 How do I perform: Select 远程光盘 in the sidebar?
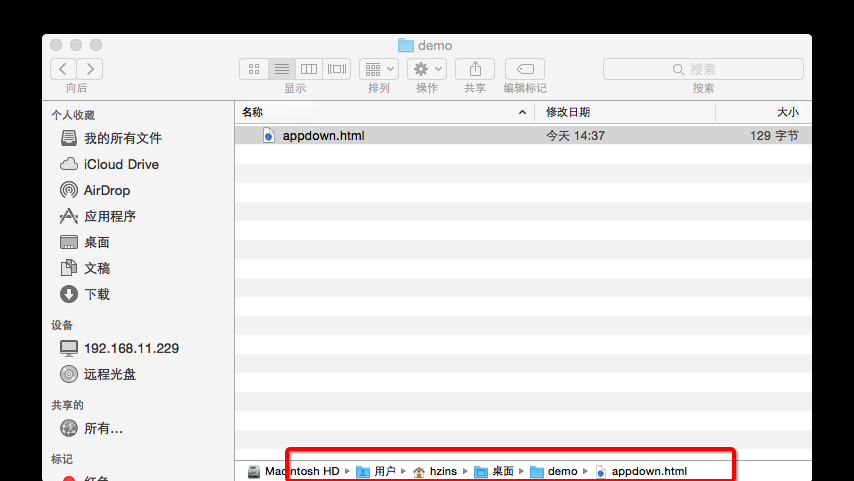point(98,374)
